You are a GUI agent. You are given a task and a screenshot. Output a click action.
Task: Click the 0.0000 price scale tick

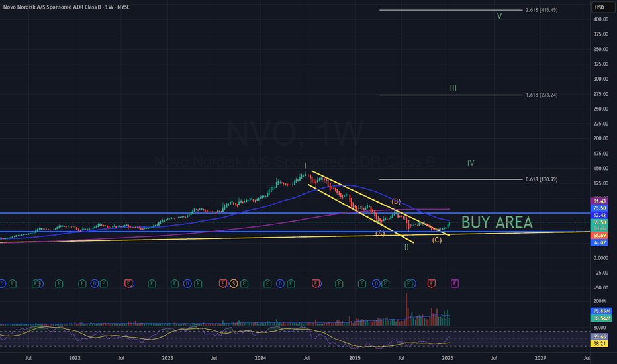click(601, 257)
